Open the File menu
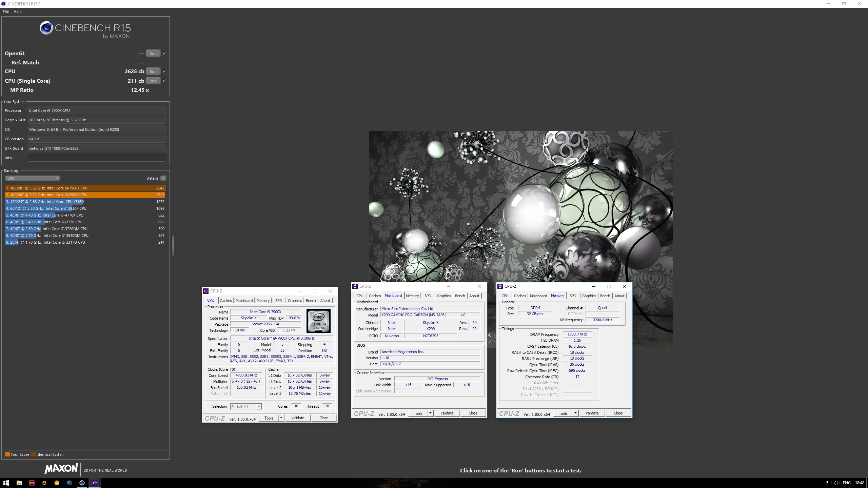Viewport: 868px width, 488px height. point(6,12)
